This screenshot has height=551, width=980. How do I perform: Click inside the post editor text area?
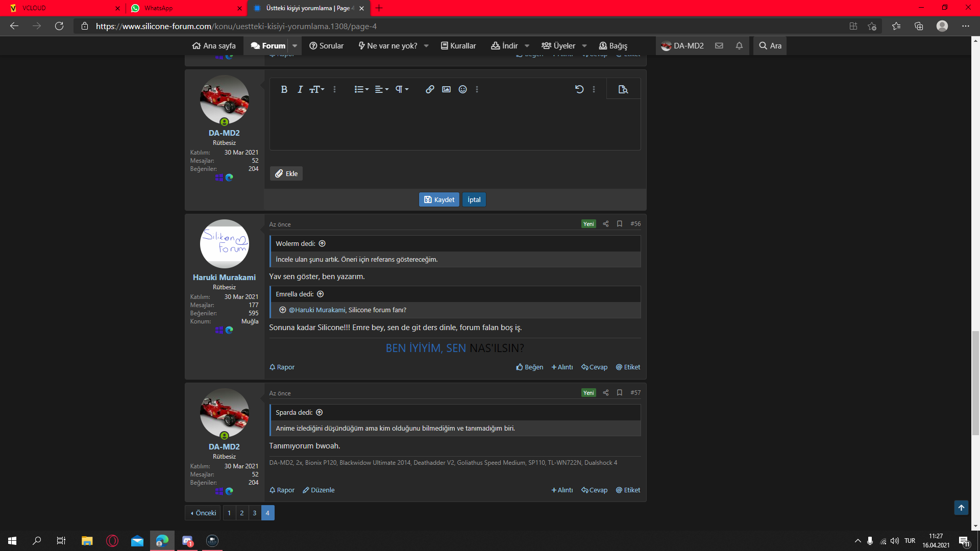tap(455, 124)
